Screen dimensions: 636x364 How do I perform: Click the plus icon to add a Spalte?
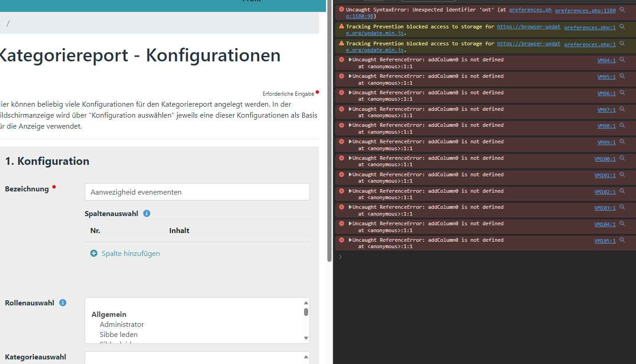[x=94, y=253]
